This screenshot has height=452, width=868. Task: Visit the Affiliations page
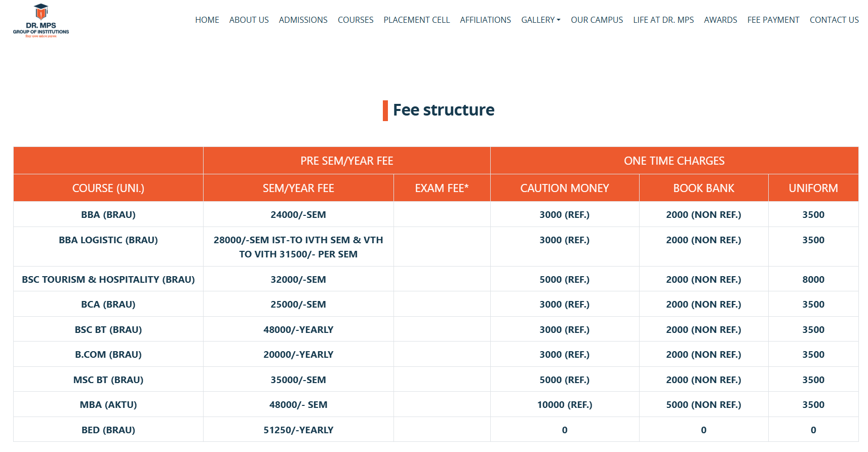tap(485, 20)
